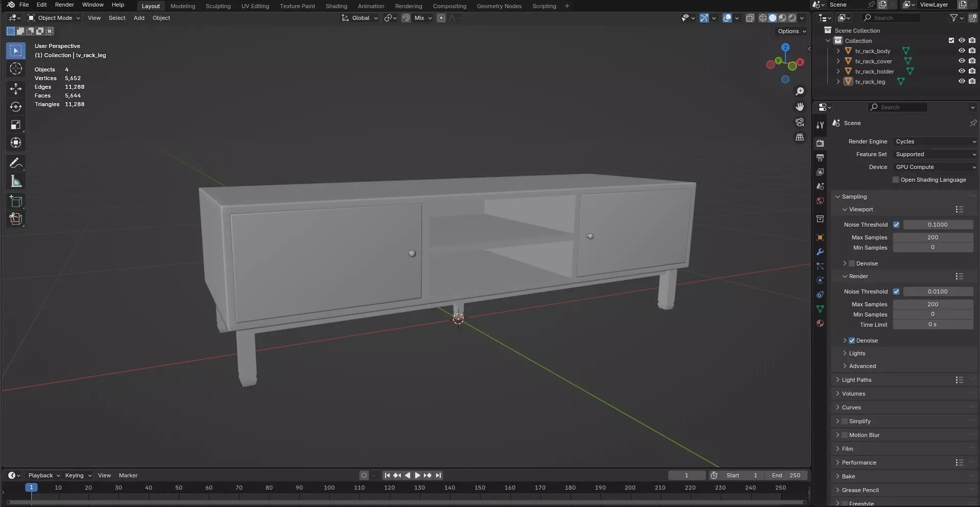Open the Object Mode dropdown
The image size is (980, 507).
54,18
